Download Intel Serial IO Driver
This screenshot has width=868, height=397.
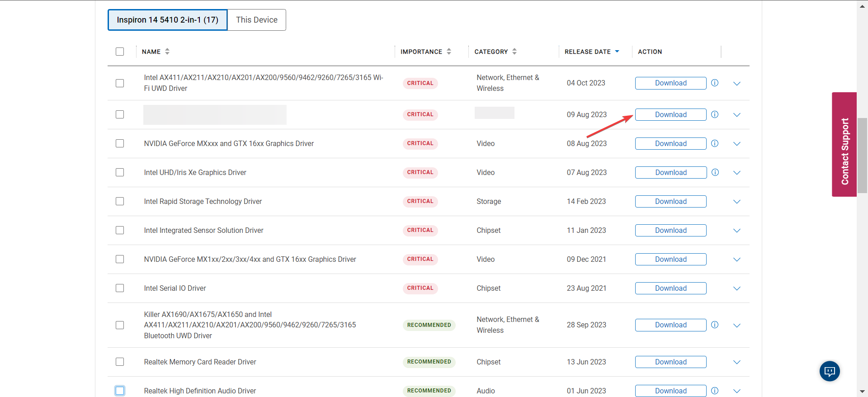(x=671, y=288)
